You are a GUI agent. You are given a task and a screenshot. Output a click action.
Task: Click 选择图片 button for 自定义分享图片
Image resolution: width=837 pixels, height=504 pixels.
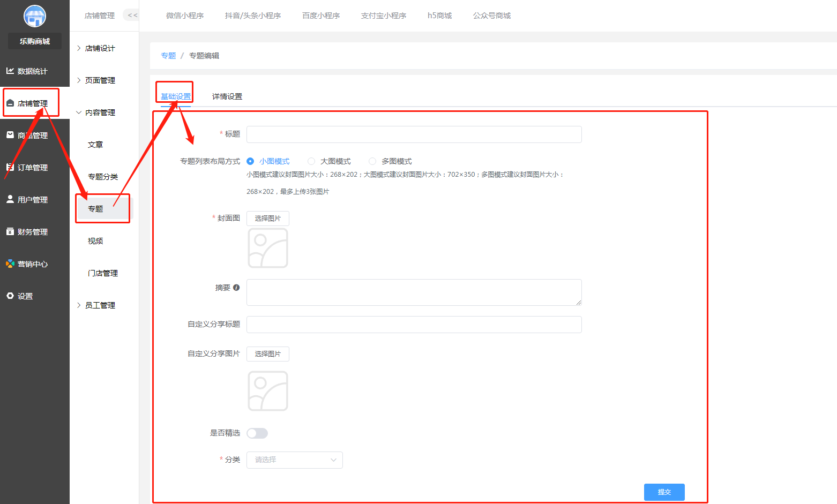pyautogui.click(x=268, y=354)
